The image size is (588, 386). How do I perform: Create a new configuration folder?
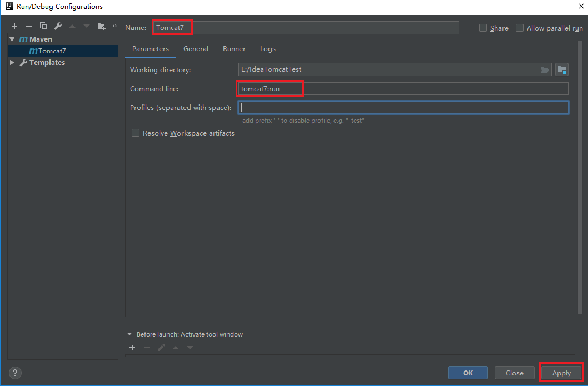(x=101, y=26)
